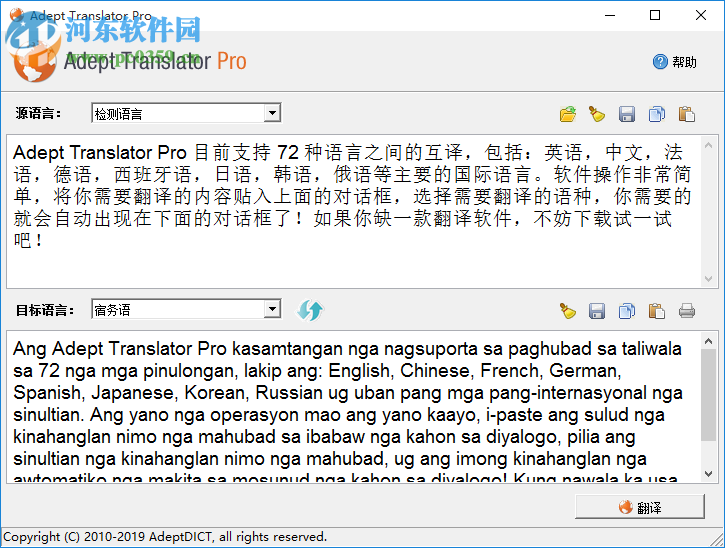
Task: Clear source text with broom icon
Action: (x=597, y=114)
